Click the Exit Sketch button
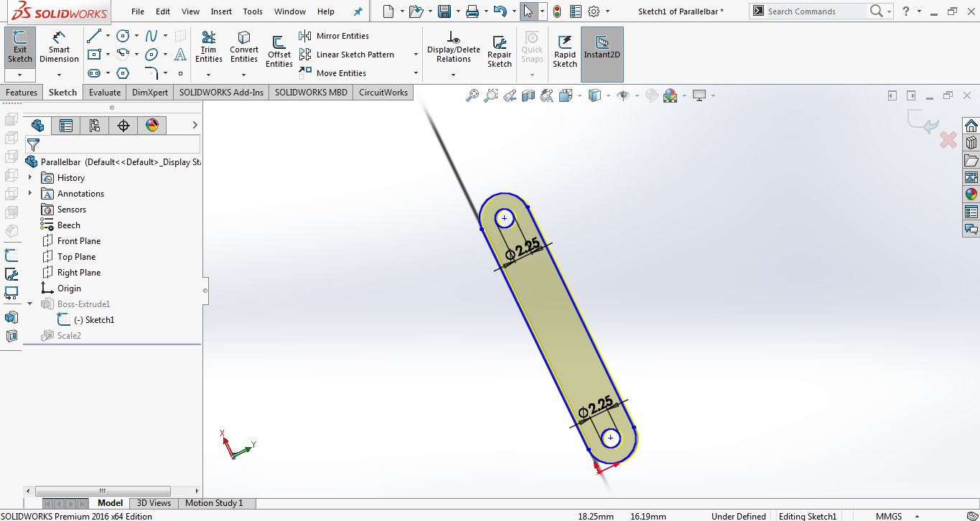980x521 pixels. coord(20,47)
